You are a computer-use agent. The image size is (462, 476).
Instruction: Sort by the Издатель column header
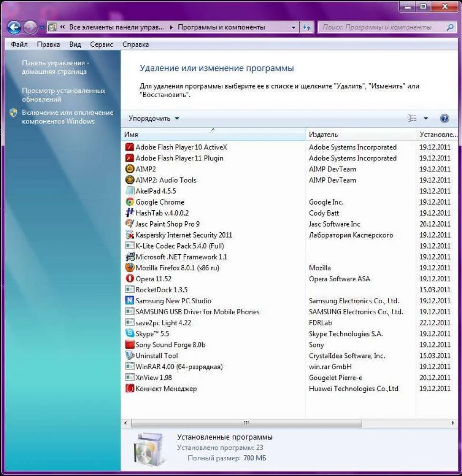pyautogui.click(x=360, y=134)
